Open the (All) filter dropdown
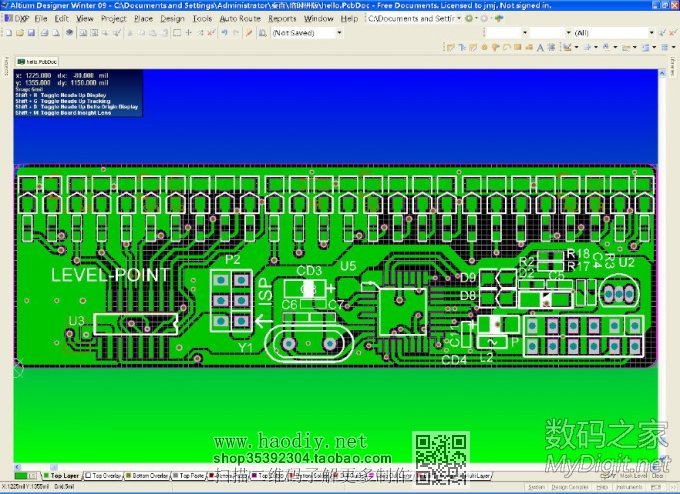This screenshot has height=494, width=680. [652, 33]
